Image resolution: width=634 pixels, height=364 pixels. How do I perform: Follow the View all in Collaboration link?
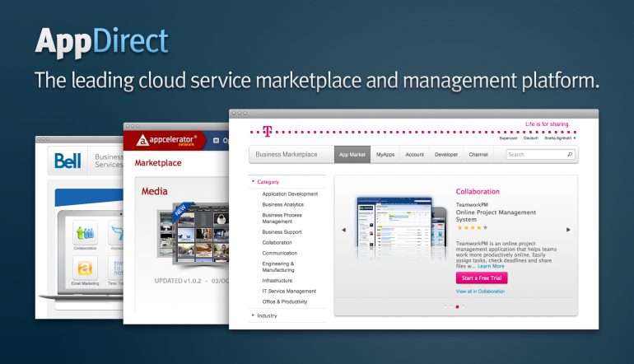(x=481, y=292)
